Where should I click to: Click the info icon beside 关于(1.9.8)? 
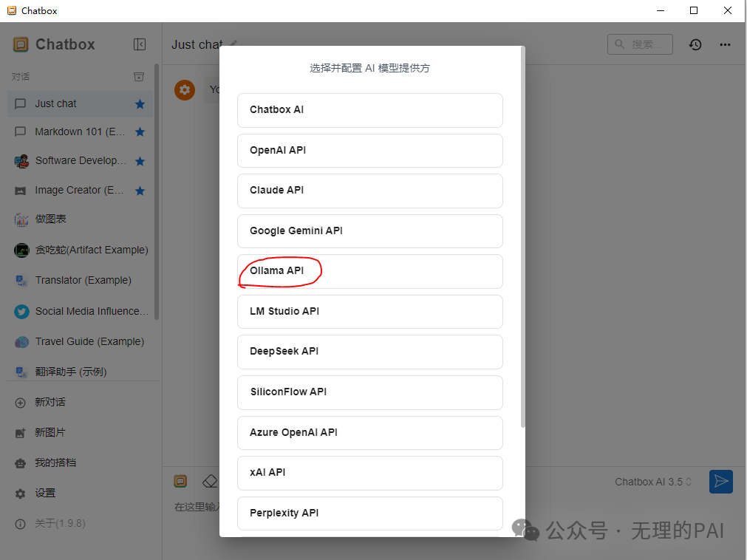pyautogui.click(x=21, y=525)
